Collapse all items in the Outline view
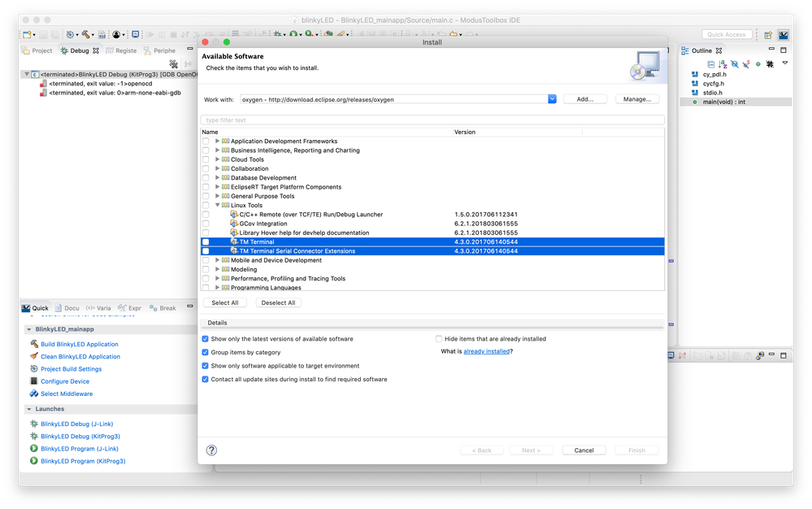The width and height of the screenshot is (812, 509). click(x=712, y=63)
